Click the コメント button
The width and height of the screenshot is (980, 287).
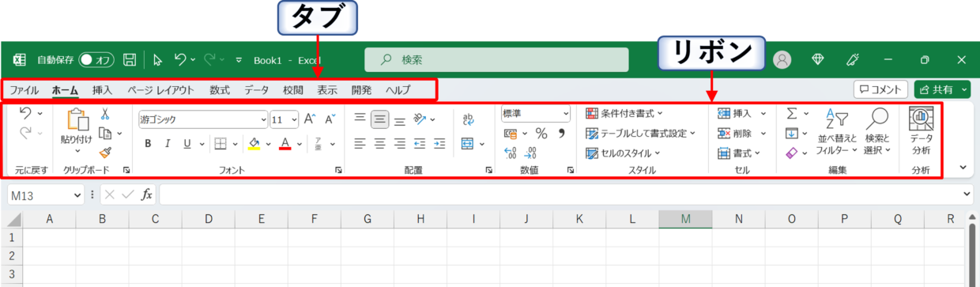(x=880, y=89)
